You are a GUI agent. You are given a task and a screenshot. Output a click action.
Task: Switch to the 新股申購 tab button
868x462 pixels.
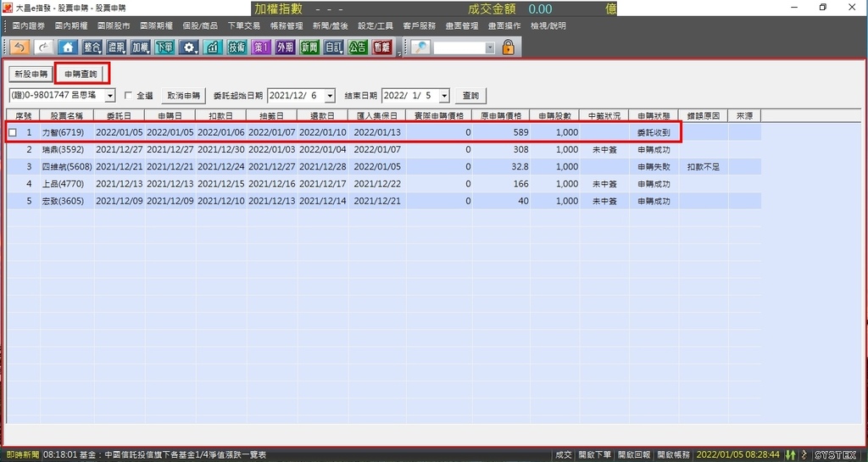[x=31, y=74]
